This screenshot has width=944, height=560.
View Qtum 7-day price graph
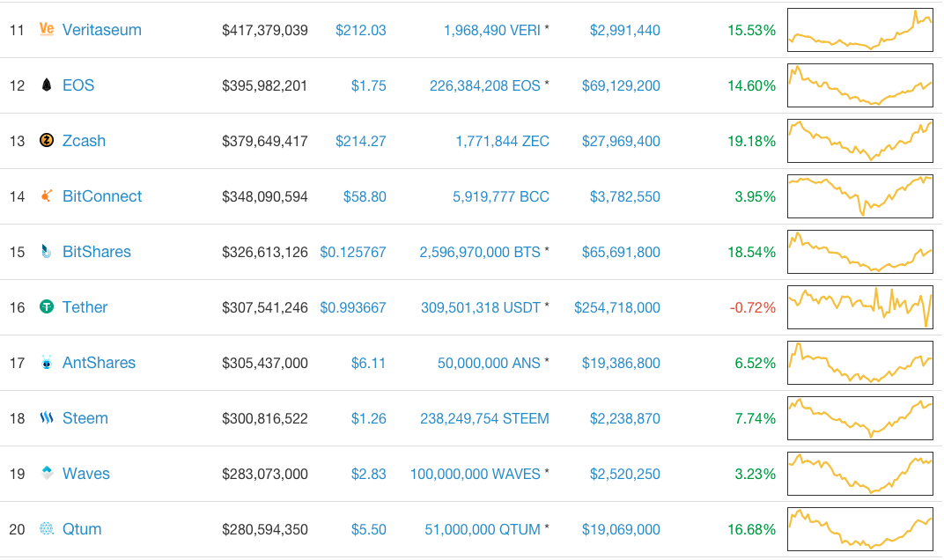click(x=860, y=528)
